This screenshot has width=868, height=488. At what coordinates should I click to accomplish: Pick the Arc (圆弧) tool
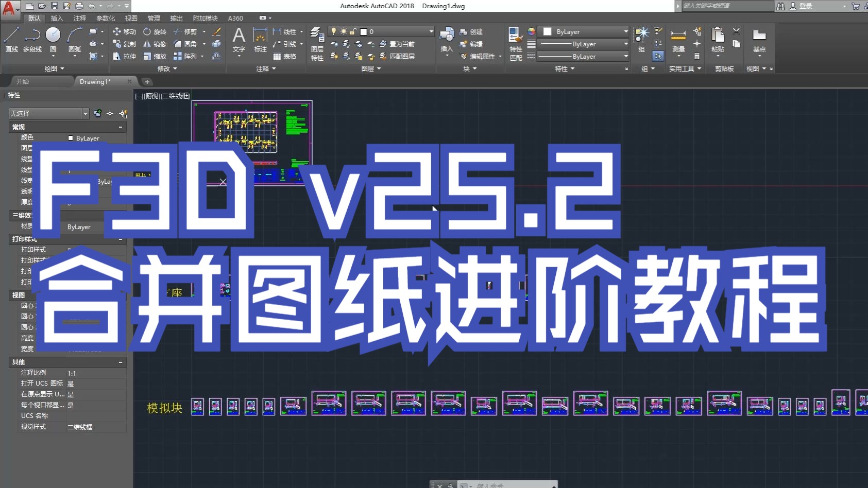click(x=75, y=39)
